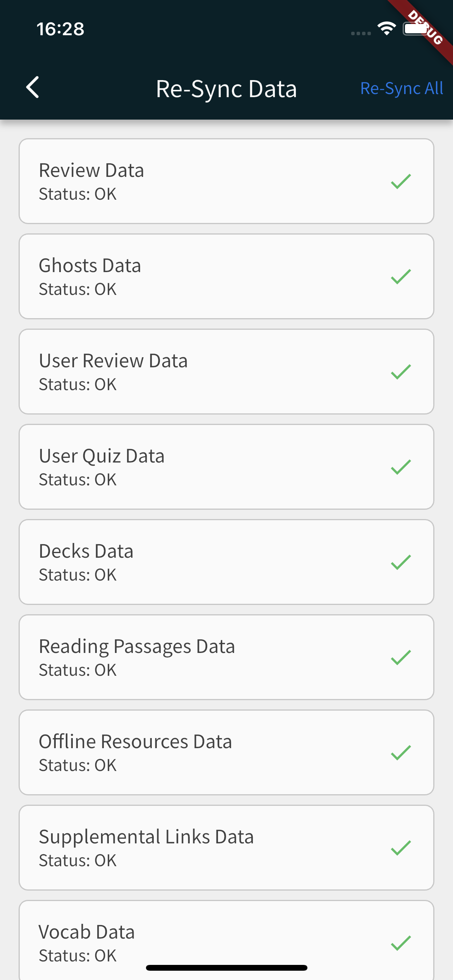Click the Vocab Data checkmark icon

click(401, 943)
